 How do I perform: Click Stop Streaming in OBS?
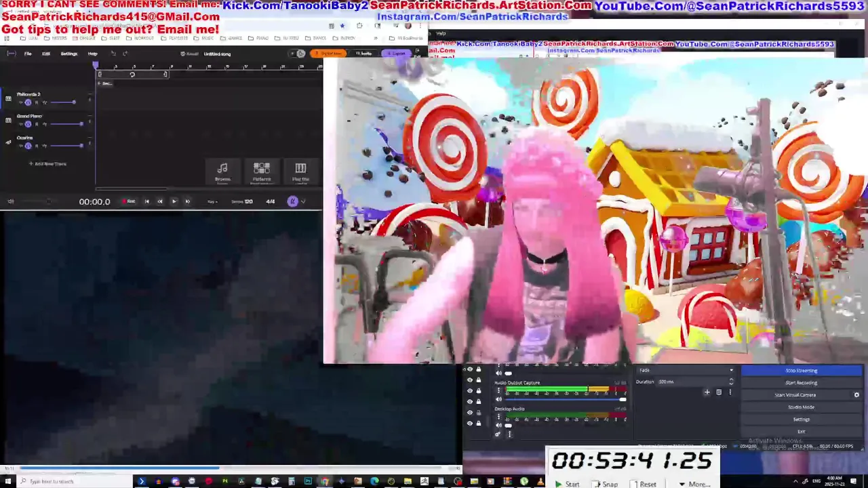[x=802, y=371]
